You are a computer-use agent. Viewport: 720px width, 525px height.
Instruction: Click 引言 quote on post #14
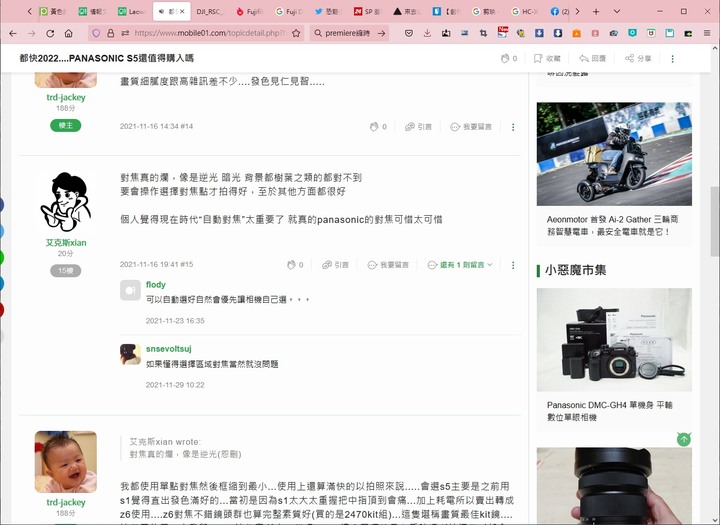[418, 127]
